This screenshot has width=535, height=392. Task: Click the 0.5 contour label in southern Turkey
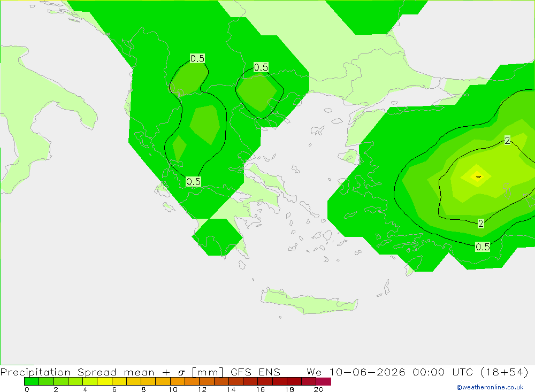pyautogui.click(x=483, y=247)
